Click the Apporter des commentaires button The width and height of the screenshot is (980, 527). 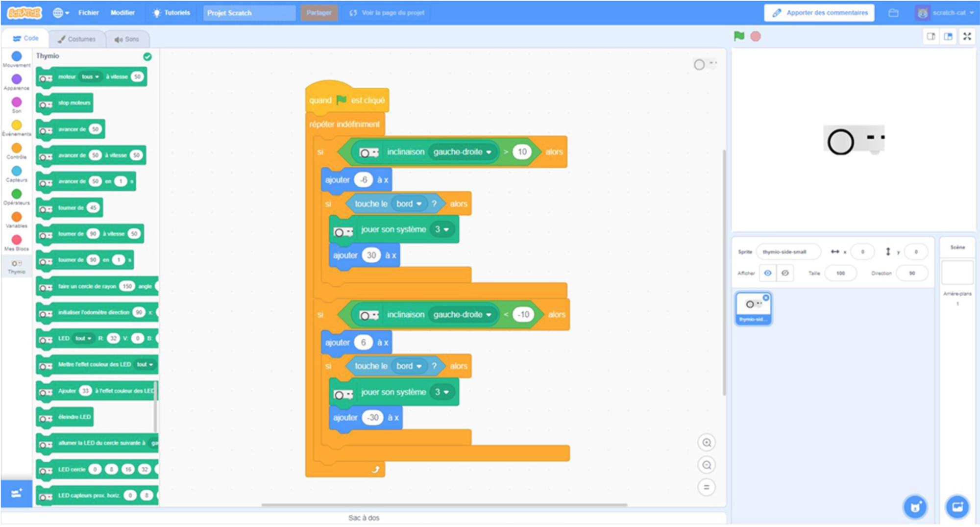(818, 12)
